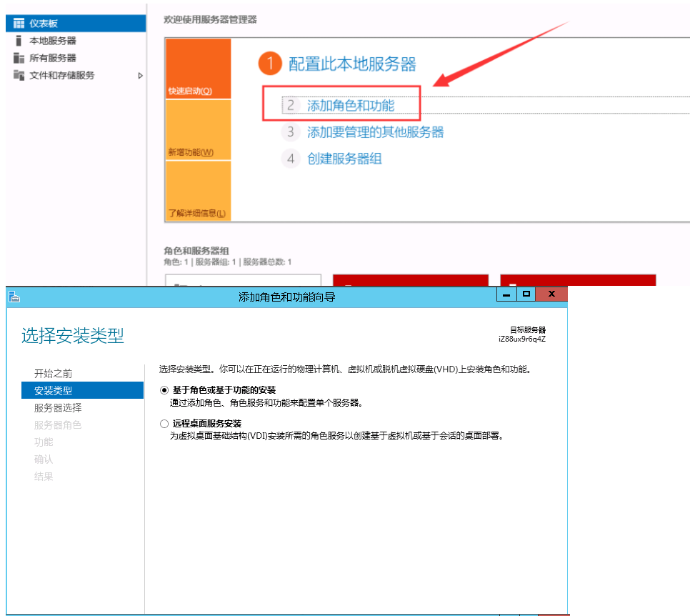Screen dimensions: 690x616
Task: Click the wizard title bar icon
Action: 14,297
